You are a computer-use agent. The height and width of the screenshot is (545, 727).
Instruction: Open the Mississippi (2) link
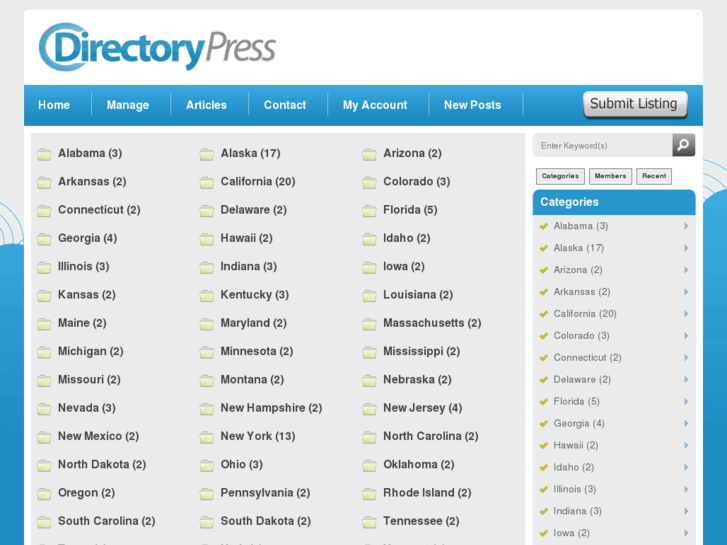pyautogui.click(x=421, y=351)
